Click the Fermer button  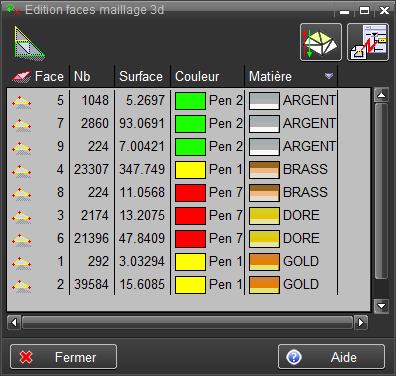click(x=63, y=357)
